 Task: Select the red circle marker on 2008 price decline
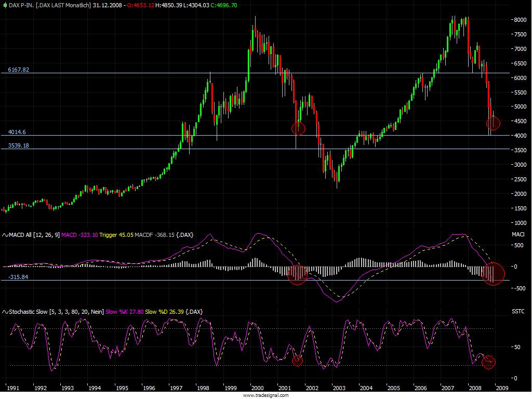pyautogui.click(x=493, y=123)
